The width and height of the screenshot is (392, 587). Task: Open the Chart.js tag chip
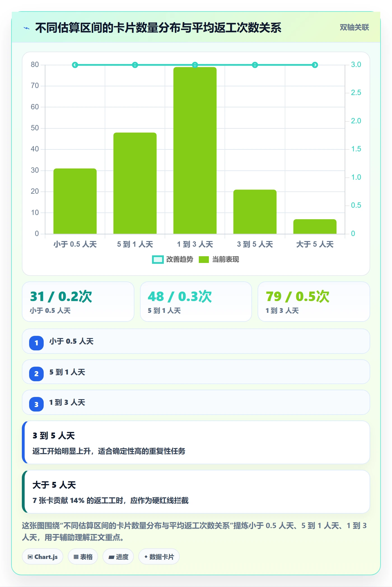(43, 557)
